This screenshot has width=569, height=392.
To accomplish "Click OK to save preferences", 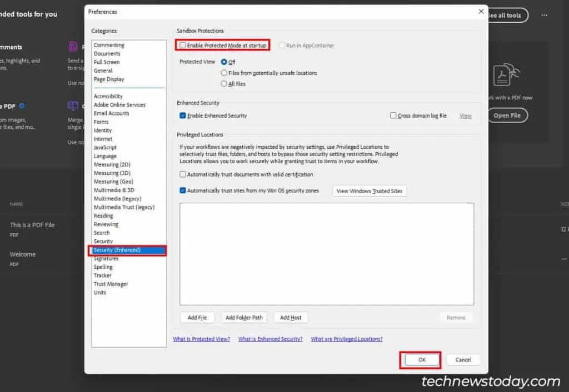I will tap(421, 360).
